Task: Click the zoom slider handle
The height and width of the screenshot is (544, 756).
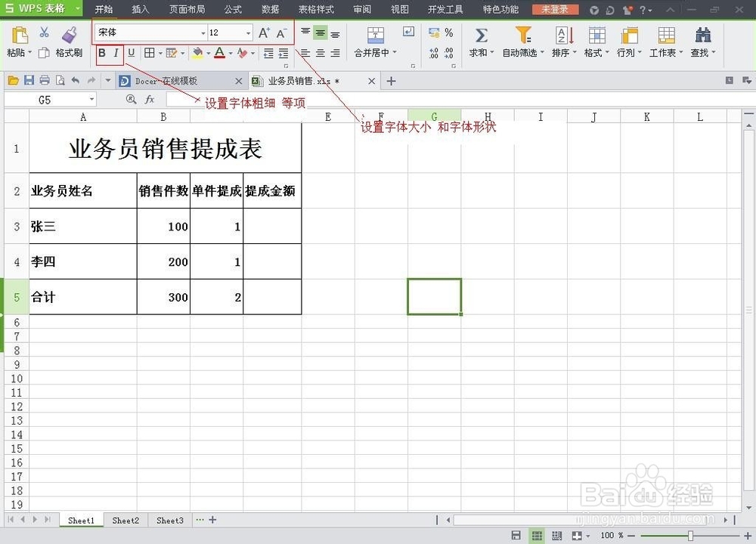Action: click(x=690, y=536)
